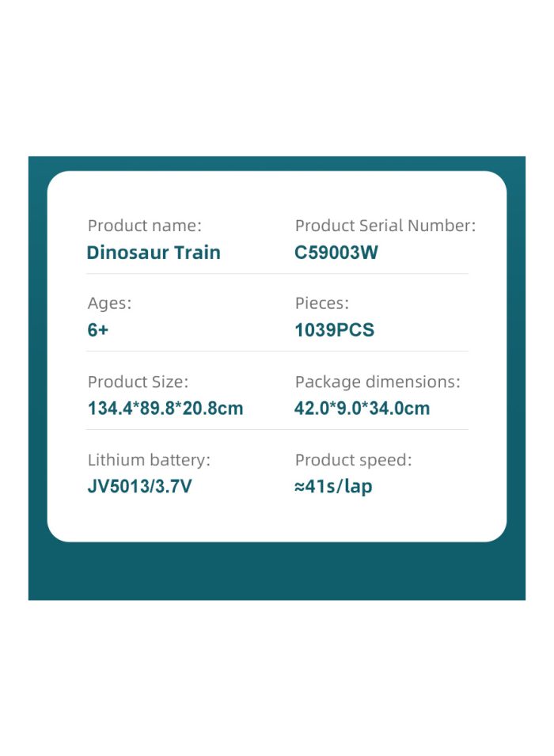Click the "Product Serial Number:" label
The image size is (554, 756).
pos(385,226)
